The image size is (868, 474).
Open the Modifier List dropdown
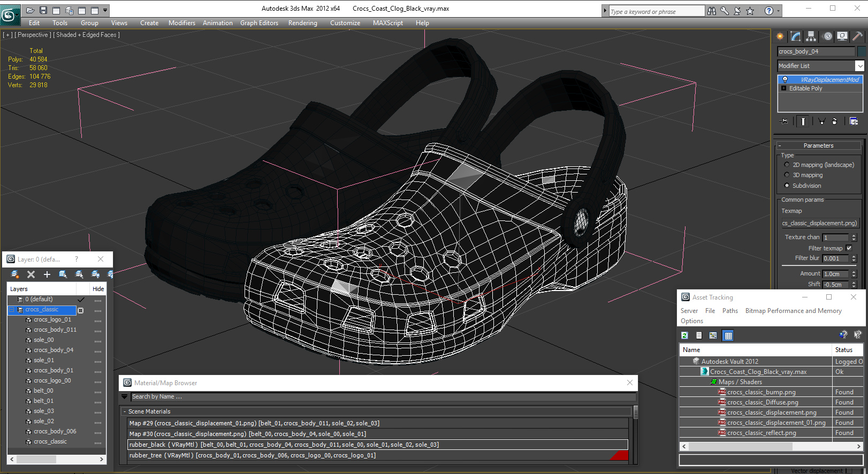859,66
